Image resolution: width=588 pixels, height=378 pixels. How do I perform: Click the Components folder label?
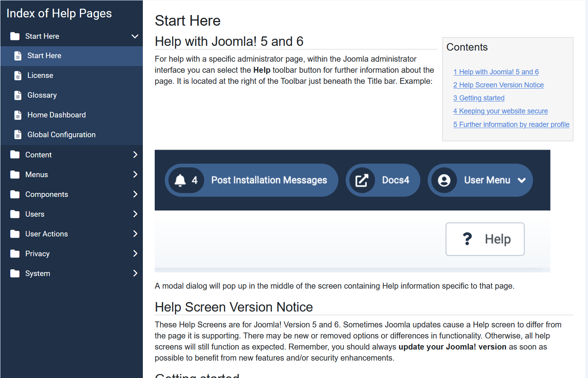tap(47, 194)
